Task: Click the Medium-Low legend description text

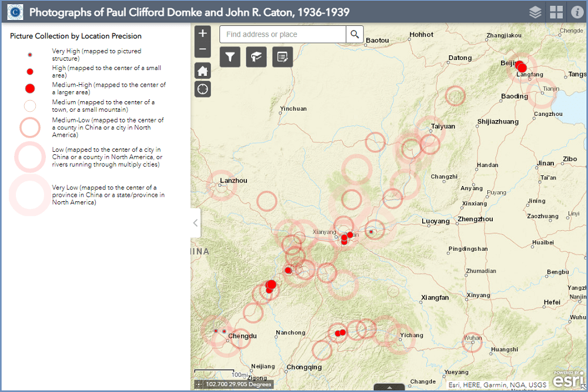Action: click(108, 127)
